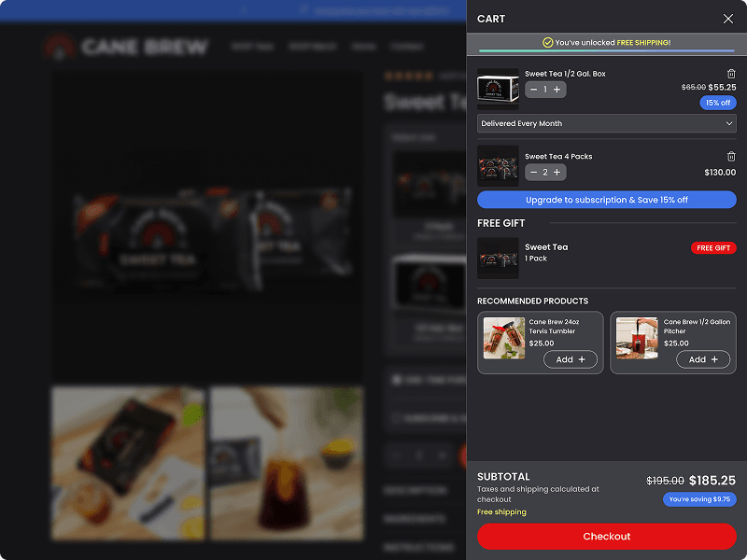Click the $25.00 price of the Pitcher

pyautogui.click(x=676, y=343)
